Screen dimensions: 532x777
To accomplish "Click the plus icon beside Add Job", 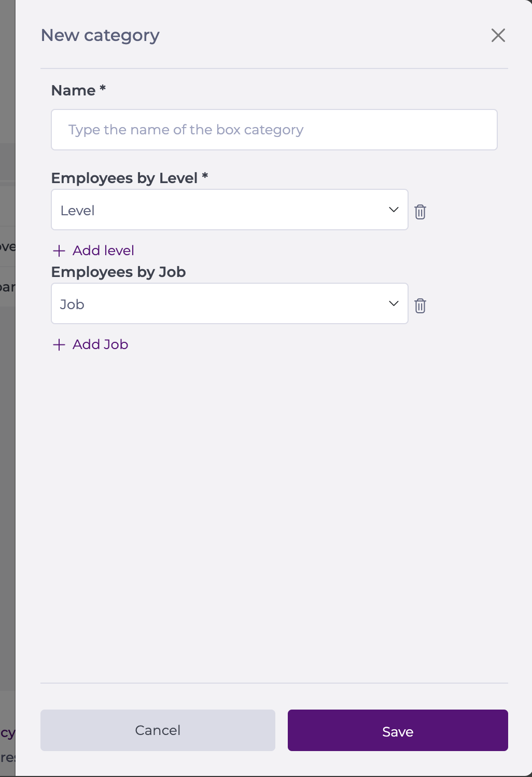I will tap(59, 345).
